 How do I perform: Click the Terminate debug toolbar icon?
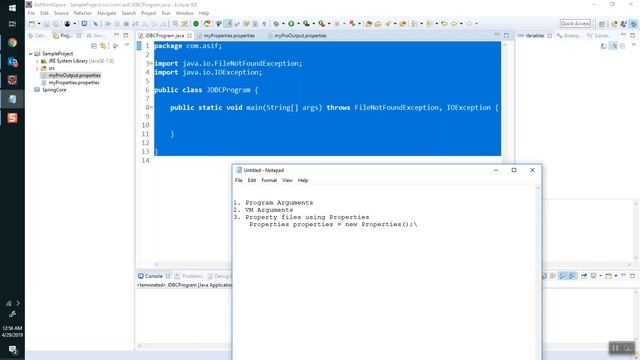click(x=126, y=24)
